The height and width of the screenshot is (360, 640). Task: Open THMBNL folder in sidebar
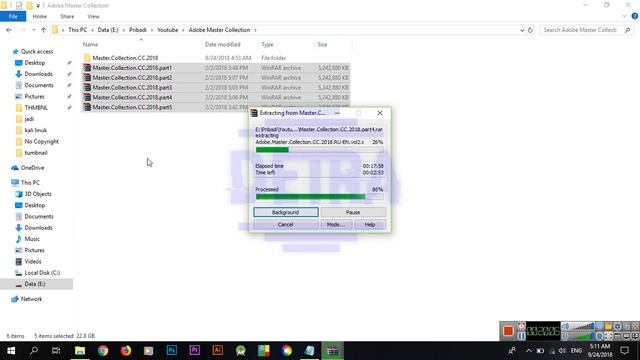coord(36,108)
